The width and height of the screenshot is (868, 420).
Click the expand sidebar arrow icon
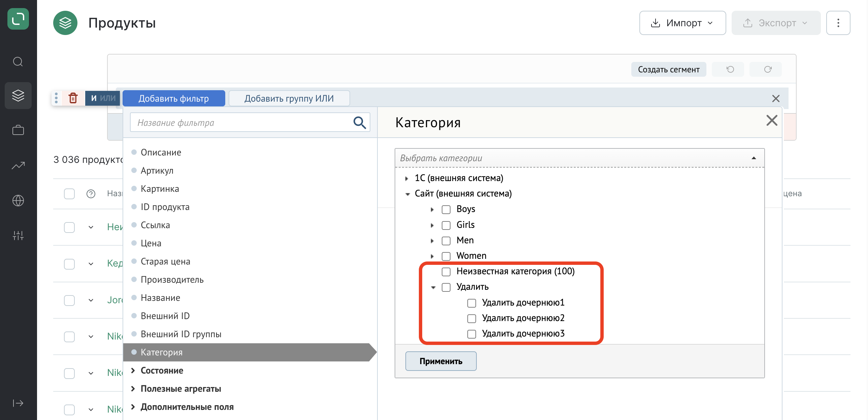(18, 403)
